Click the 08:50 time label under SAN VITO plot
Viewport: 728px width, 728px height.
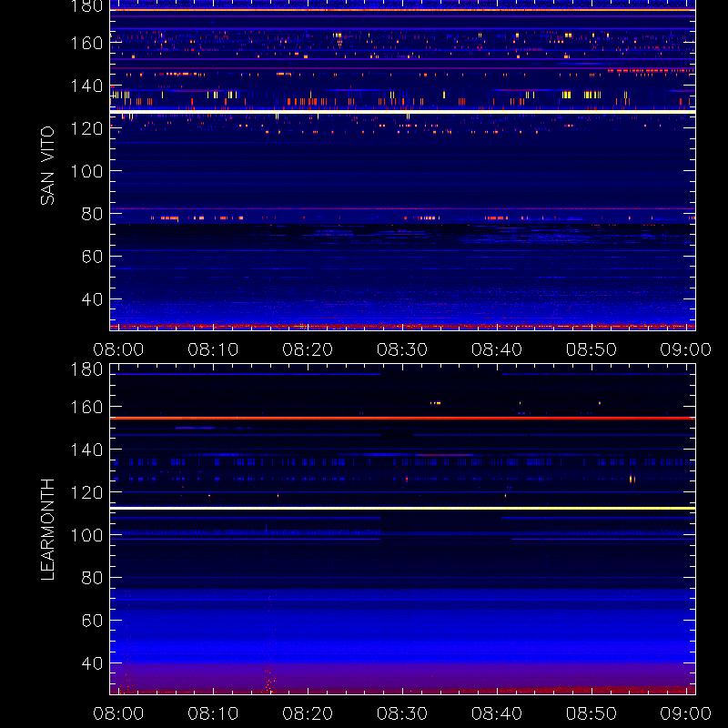pyautogui.click(x=591, y=349)
